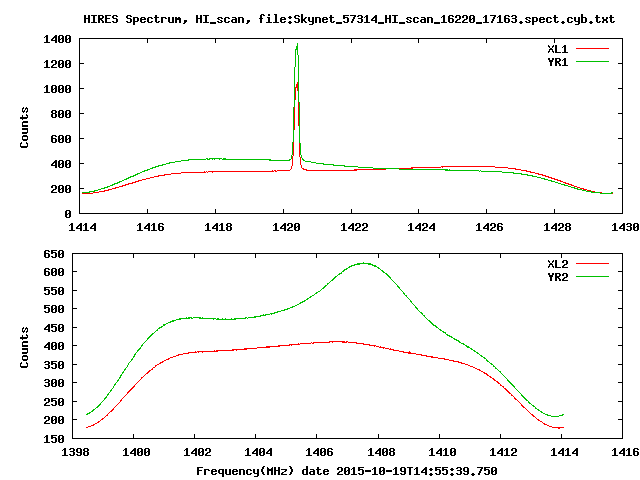640x480 pixels.
Task: Click the 1422 x-axis tick label
Action: 354,227
